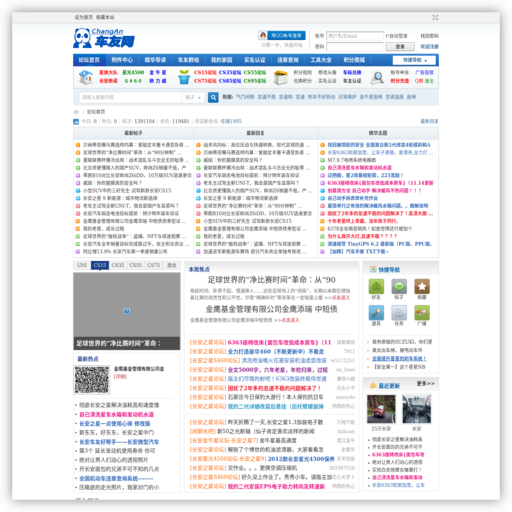Switch to the 逸动 slideshow tab

pyautogui.click(x=172, y=265)
